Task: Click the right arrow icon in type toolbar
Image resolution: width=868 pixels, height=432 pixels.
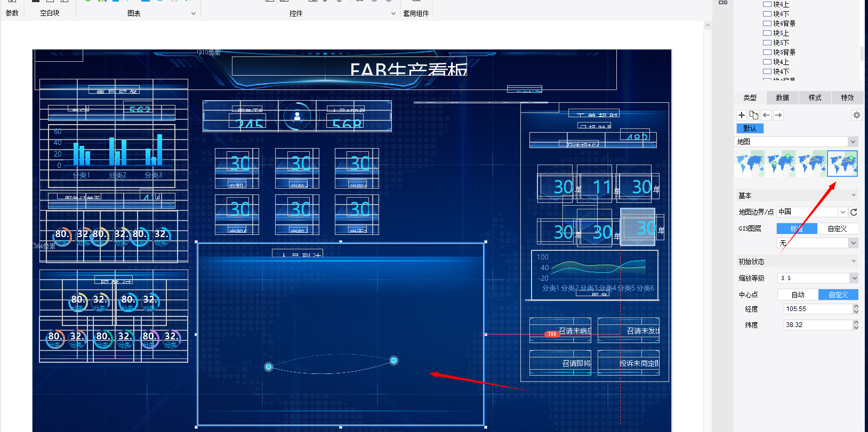Action: (778, 115)
